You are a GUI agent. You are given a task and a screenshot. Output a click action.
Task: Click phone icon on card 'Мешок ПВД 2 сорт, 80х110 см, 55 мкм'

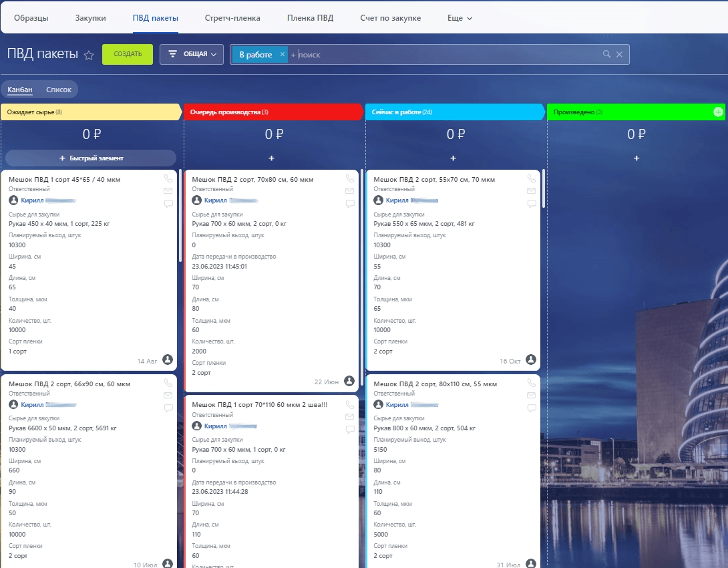coord(531,383)
